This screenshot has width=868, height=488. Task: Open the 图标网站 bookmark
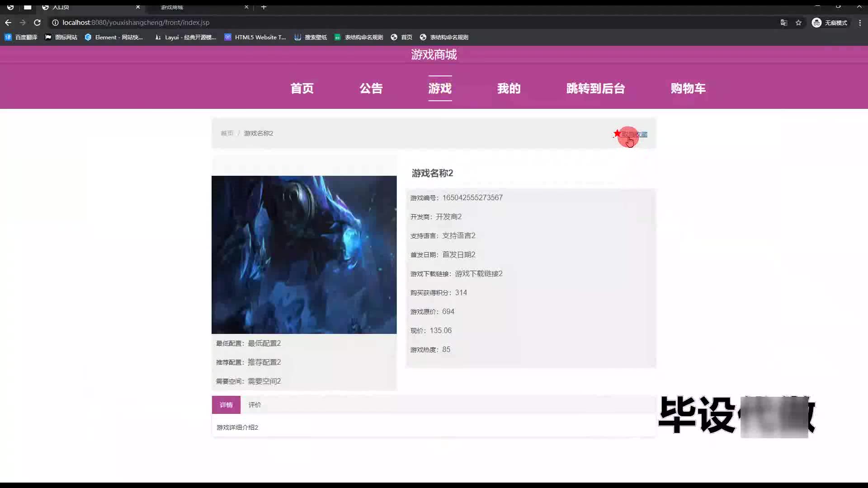pyautogui.click(x=61, y=37)
